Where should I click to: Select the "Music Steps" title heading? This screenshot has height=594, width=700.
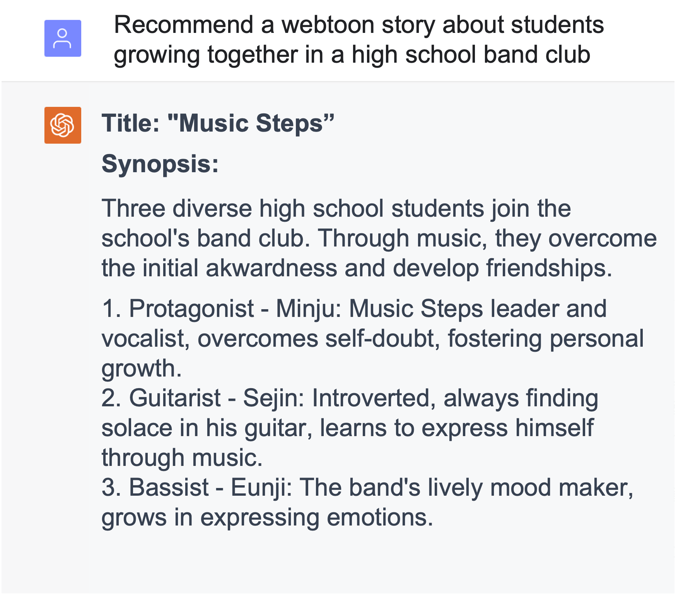coord(218,123)
